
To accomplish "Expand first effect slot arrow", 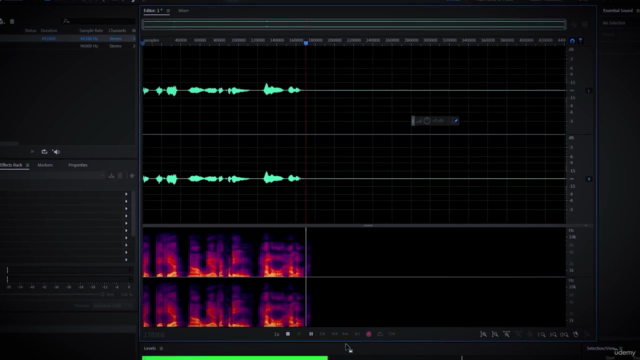I will click(126, 194).
